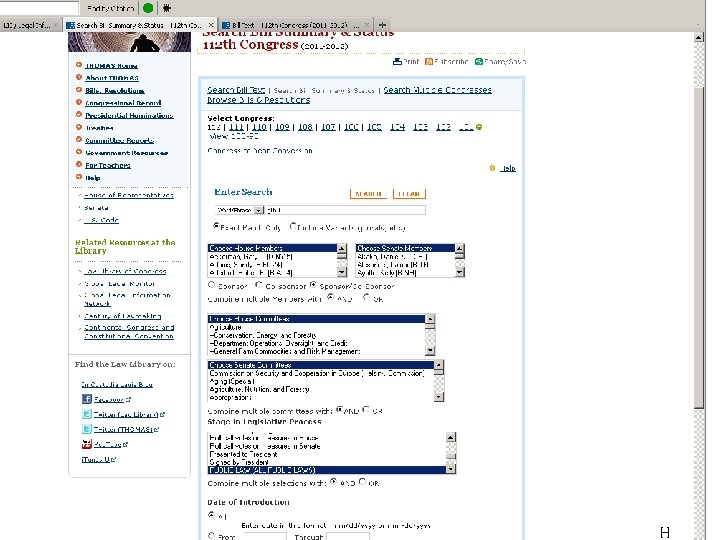Click the SEARCH button
720x540 pixels.
[x=368, y=194]
